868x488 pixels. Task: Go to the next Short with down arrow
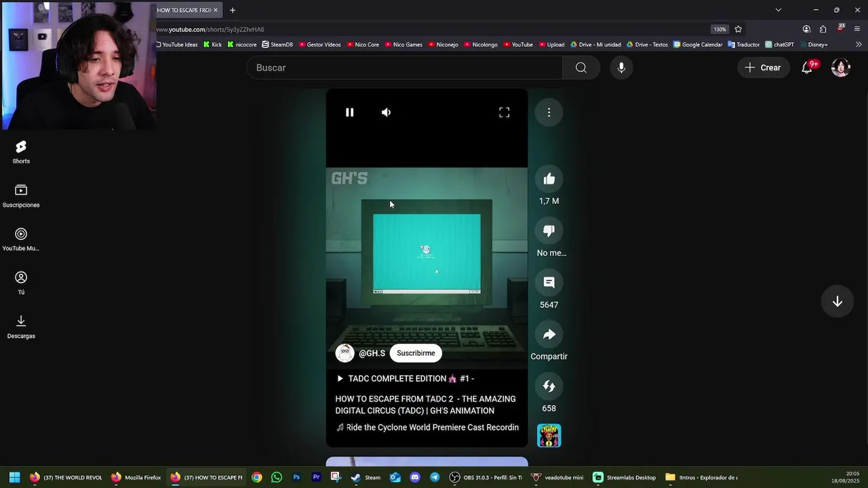click(x=837, y=302)
